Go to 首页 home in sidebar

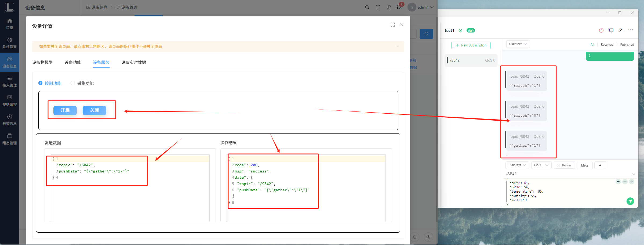pos(10,24)
